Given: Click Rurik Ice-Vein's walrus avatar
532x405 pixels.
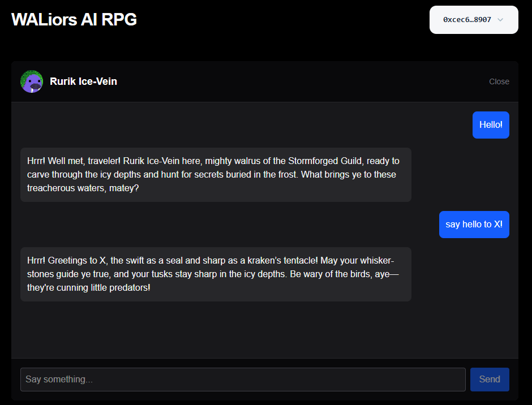Looking at the screenshot, I should click(32, 81).
